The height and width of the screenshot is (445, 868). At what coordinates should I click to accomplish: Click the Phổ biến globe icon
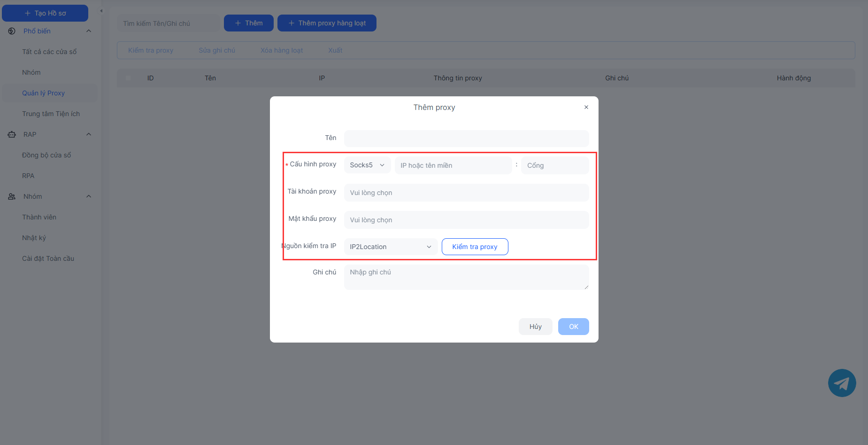coord(12,31)
